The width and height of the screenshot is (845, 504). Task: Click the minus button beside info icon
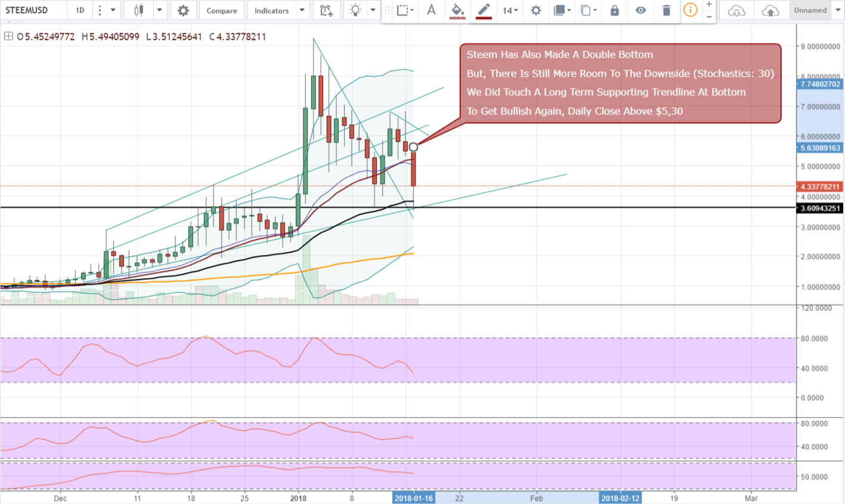pyautogui.click(x=709, y=16)
